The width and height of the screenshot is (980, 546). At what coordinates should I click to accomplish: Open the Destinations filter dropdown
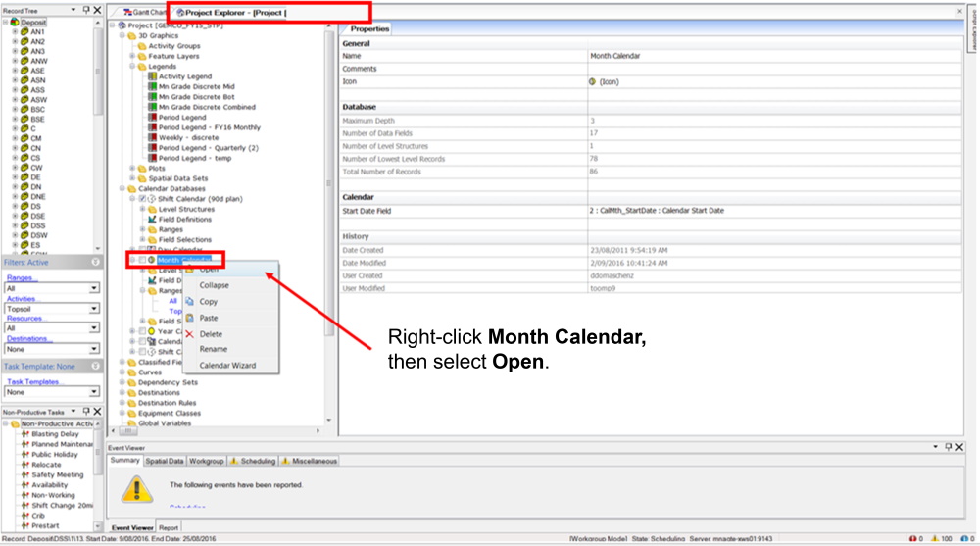[94, 349]
